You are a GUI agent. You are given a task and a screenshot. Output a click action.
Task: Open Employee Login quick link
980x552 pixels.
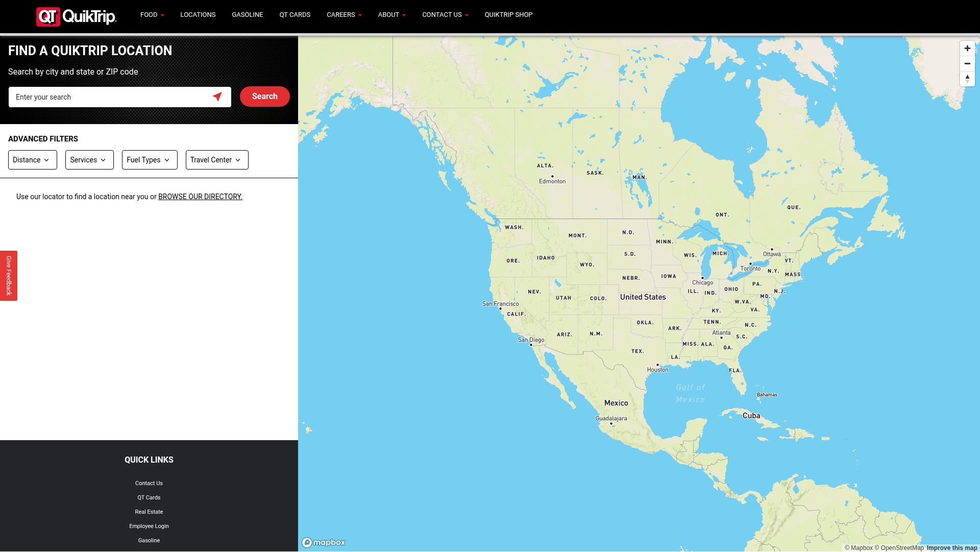(149, 526)
